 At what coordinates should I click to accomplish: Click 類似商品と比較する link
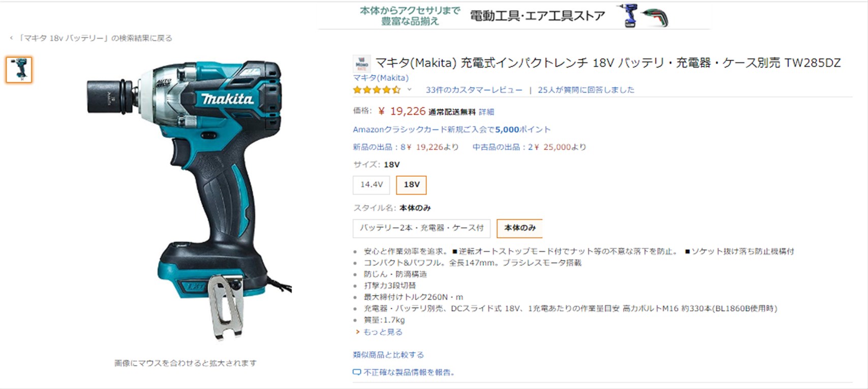pos(388,355)
